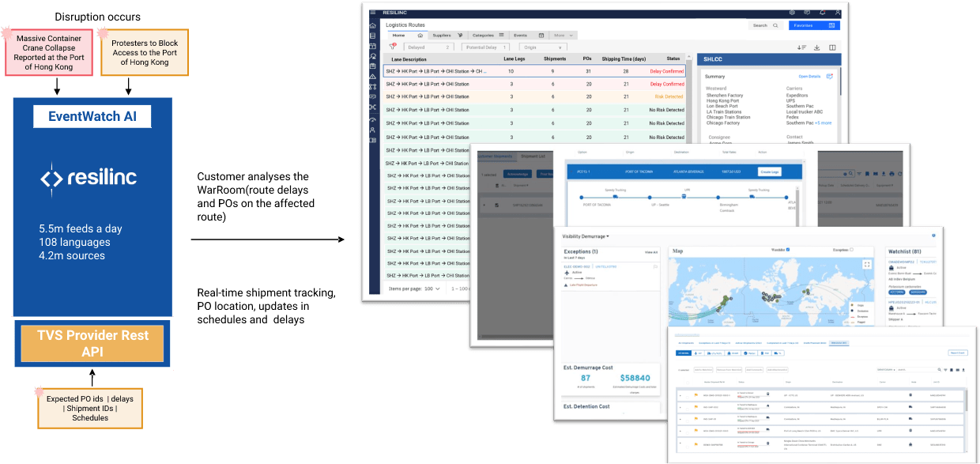This screenshot has height=464, width=980.
Task: Select the Events tab
Action: [x=529, y=36]
